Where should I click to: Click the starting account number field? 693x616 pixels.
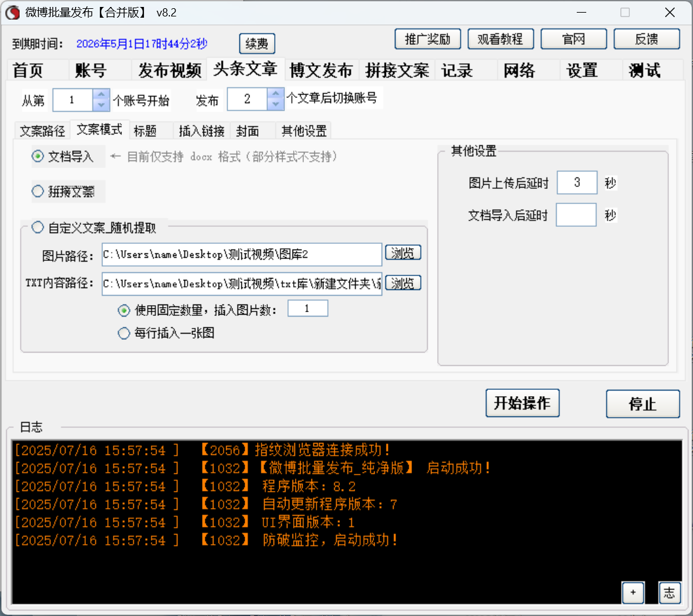73,100
